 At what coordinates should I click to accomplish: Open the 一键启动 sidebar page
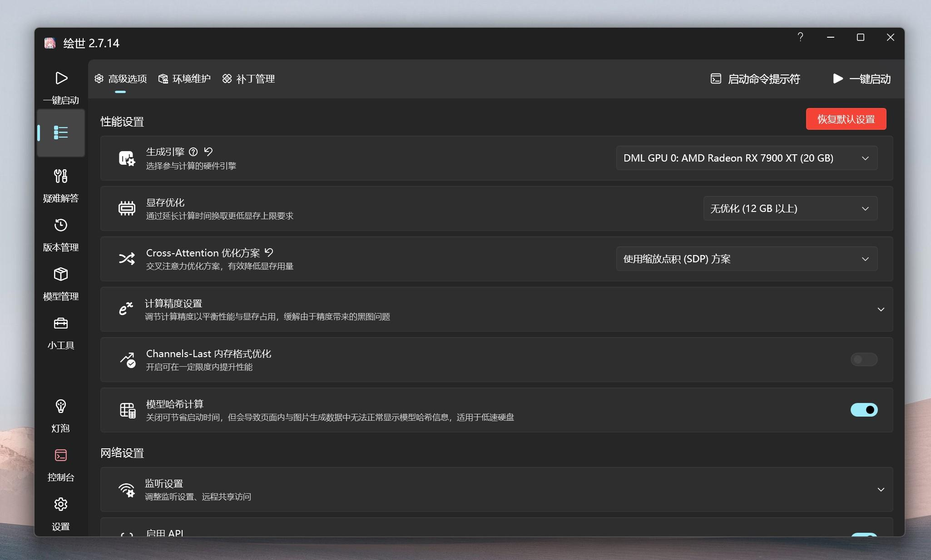(x=61, y=87)
